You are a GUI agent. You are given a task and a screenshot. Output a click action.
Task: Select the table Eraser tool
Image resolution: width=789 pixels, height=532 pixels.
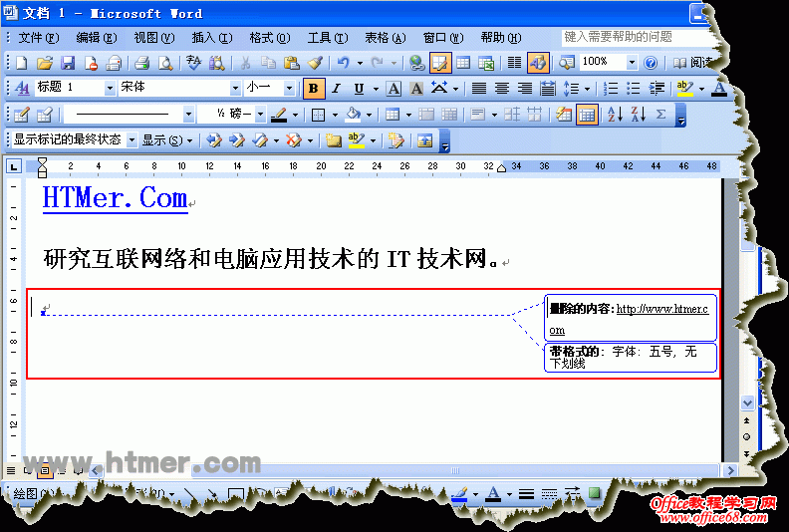pyautogui.click(x=45, y=115)
